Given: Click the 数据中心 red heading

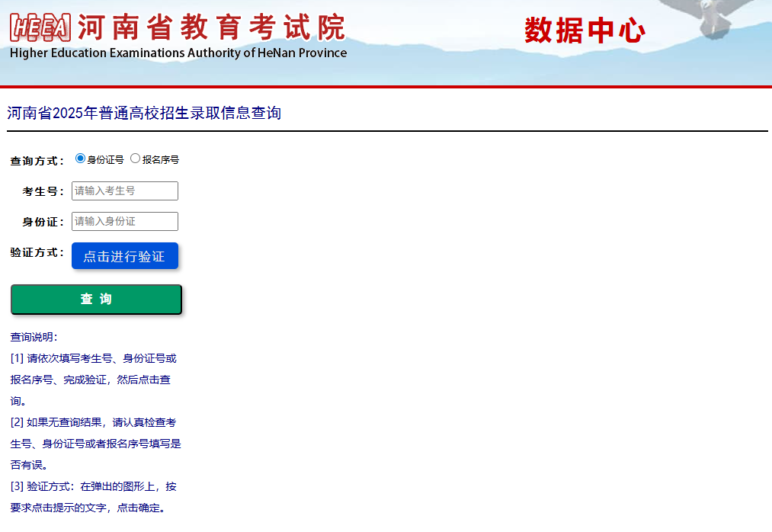Looking at the screenshot, I should point(585,30).
